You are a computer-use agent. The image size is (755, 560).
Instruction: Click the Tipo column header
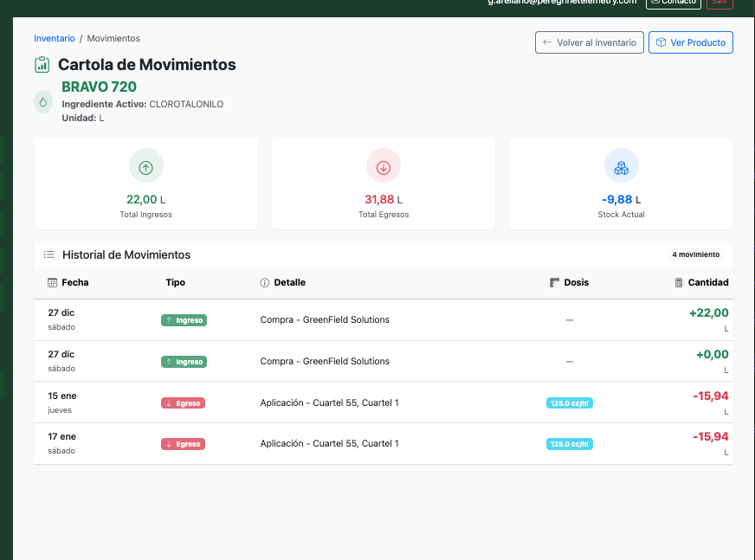coord(175,283)
